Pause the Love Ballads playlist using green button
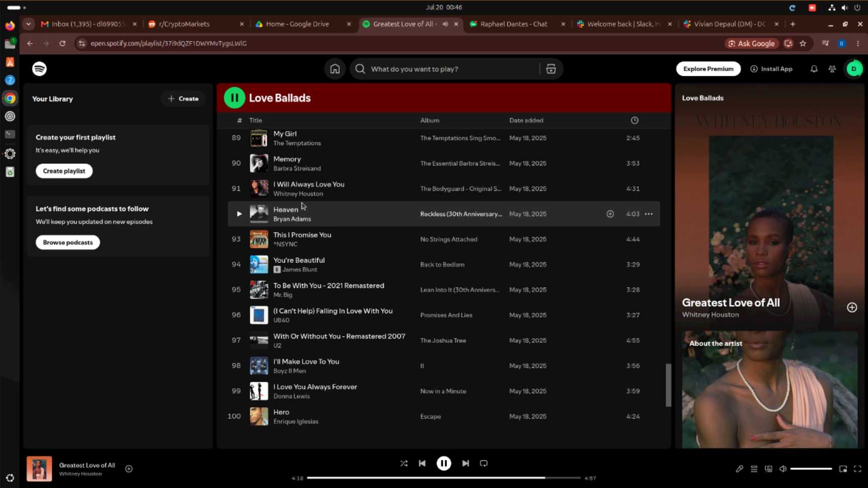This screenshot has width=868, height=488. click(x=234, y=98)
